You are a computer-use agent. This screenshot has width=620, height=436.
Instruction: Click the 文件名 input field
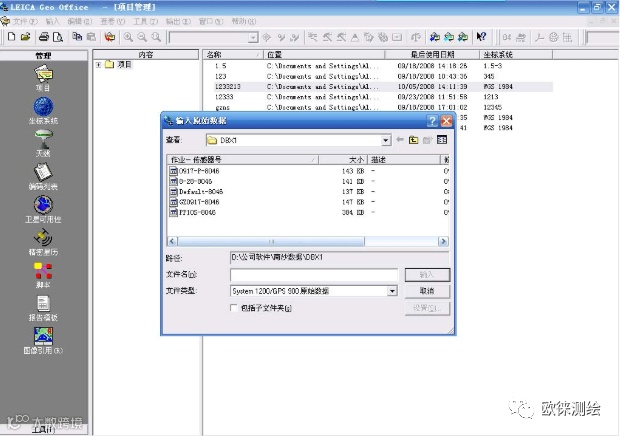(x=314, y=274)
